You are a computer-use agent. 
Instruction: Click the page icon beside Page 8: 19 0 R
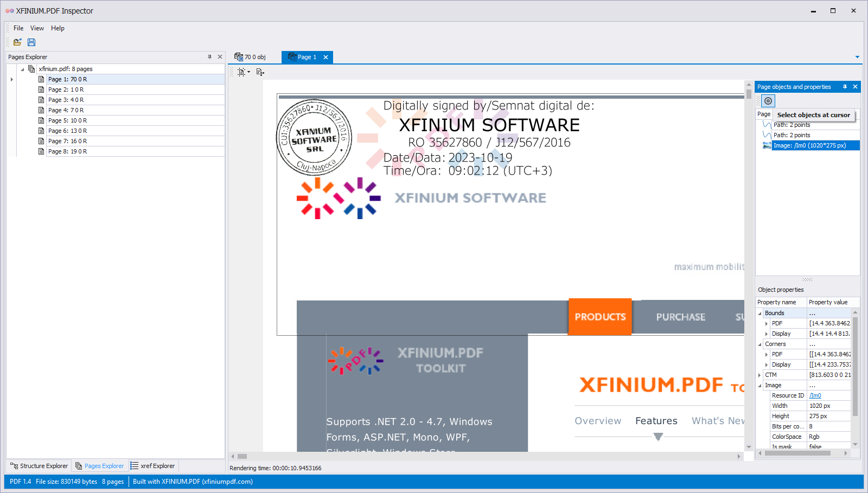[x=41, y=151]
